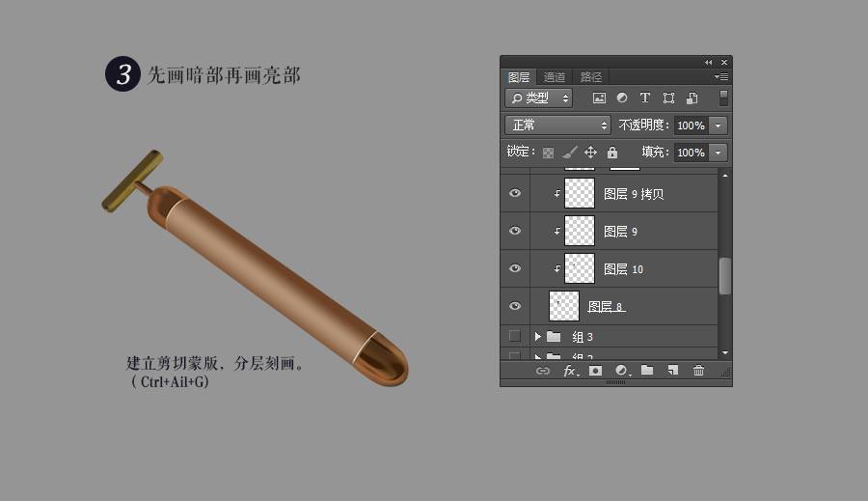Collapse panel with double-arrow icon
The image size is (868, 501).
(709, 62)
